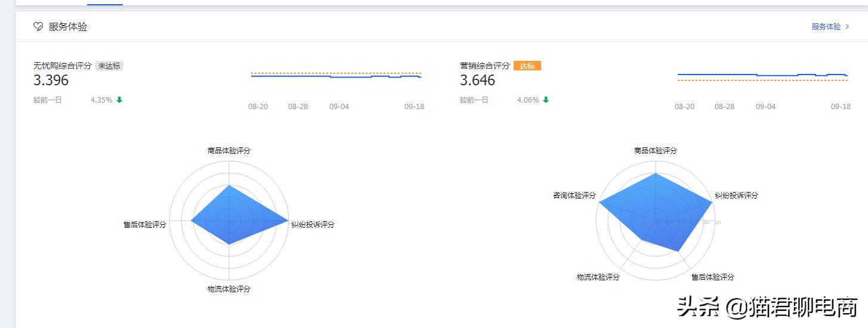Screen dimensions: 868x328
Task: Select 物流体验评分 label on left radar chart
Action: (229, 289)
